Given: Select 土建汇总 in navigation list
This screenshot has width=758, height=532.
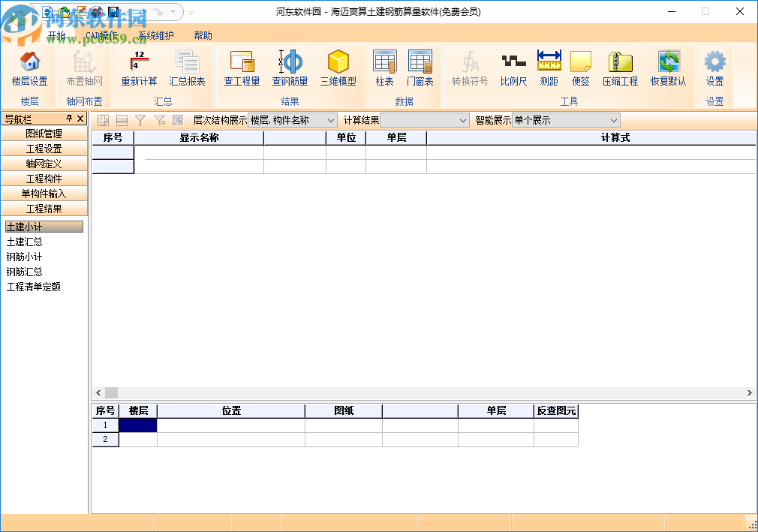Looking at the screenshot, I should tap(24, 242).
